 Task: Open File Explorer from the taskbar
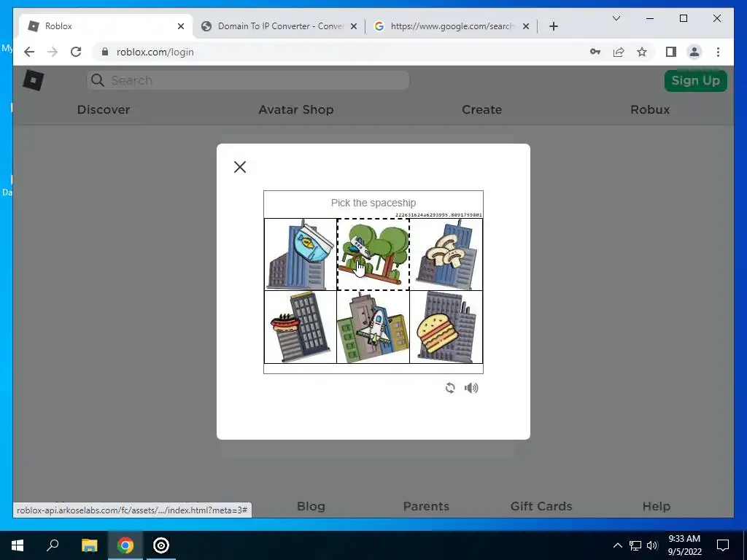point(89,545)
